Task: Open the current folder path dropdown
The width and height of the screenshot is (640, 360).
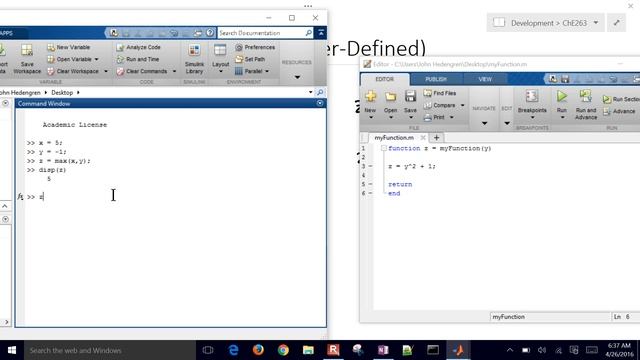Action: tap(311, 92)
